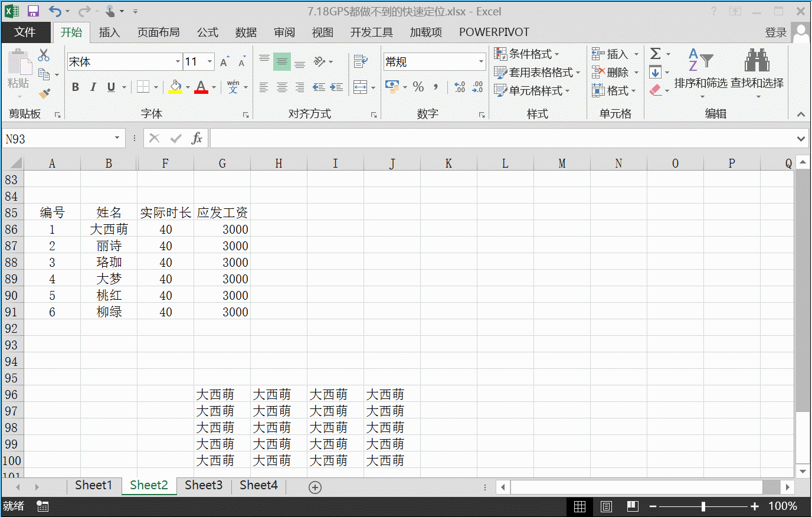Apply bold formatting to selected text
Viewport: 812px width, 517px height.
[x=75, y=87]
